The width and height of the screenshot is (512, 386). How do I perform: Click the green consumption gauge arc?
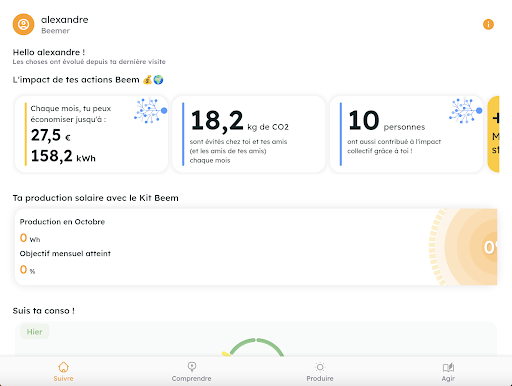(256, 347)
